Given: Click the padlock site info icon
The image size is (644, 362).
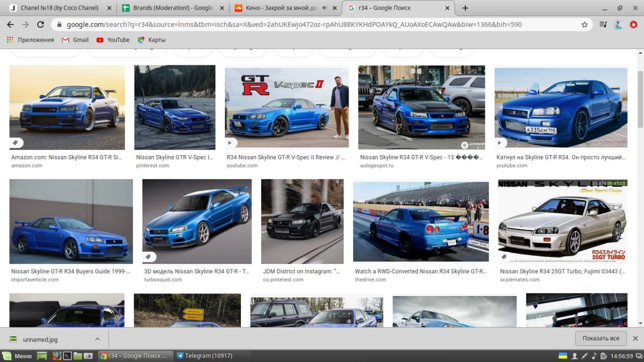Looking at the screenshot, I should click(59, 24).
